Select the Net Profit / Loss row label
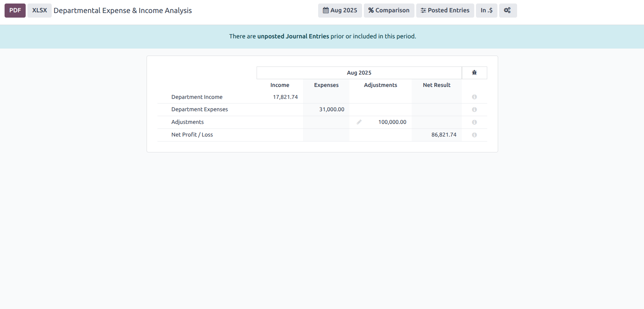The image size is (644, 309). (x=192, y=135)
